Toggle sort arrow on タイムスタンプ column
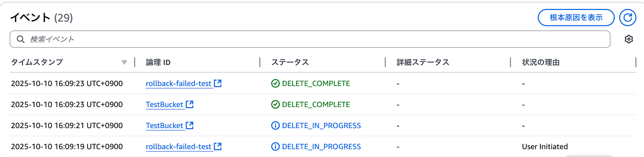644x157 pixels. (x=124, y=62)
